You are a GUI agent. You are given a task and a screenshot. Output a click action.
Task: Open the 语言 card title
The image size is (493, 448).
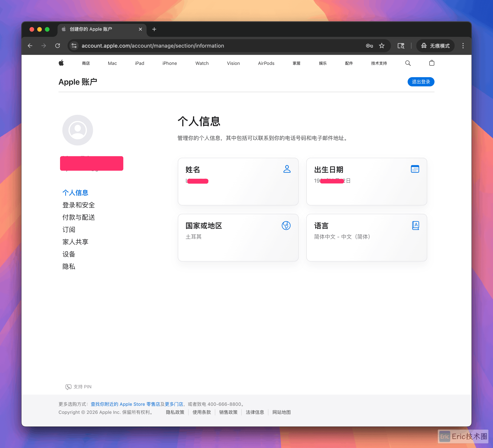click(321, 226)
